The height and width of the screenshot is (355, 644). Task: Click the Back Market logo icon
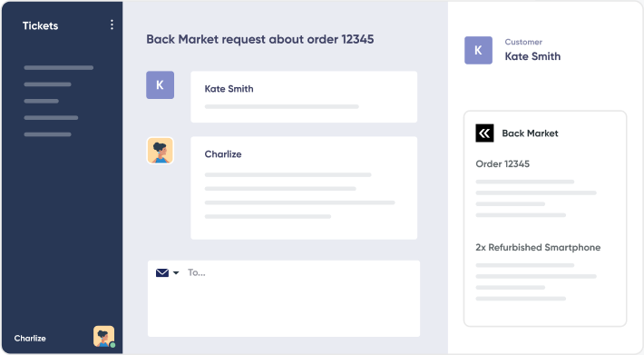(x=484, y=133)
